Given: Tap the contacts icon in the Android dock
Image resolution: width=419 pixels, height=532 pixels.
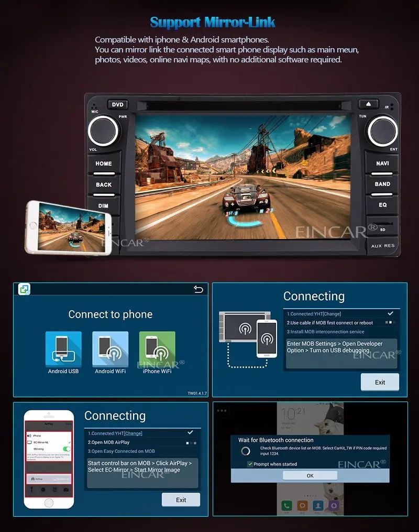Looking at the screenshot, I should (317, 505).
